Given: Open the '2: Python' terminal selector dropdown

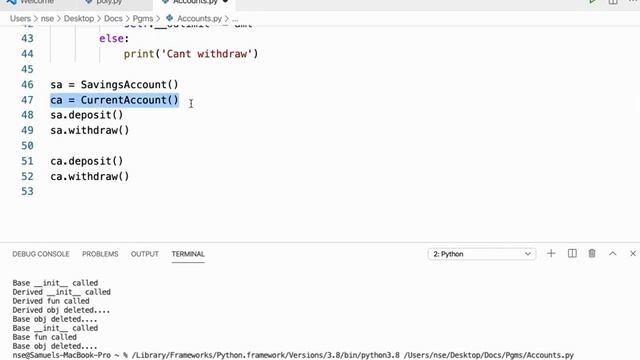Looking at the screenshot, I should point(482,254).
